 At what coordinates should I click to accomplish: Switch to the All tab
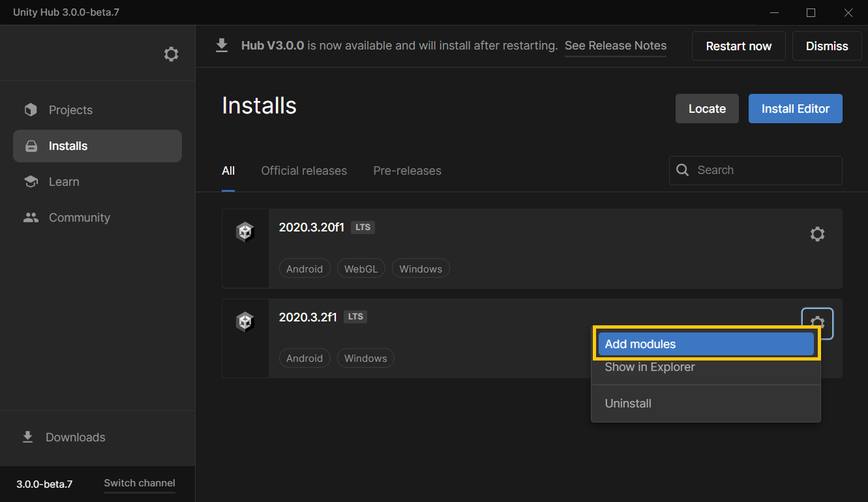pos(228,171)
